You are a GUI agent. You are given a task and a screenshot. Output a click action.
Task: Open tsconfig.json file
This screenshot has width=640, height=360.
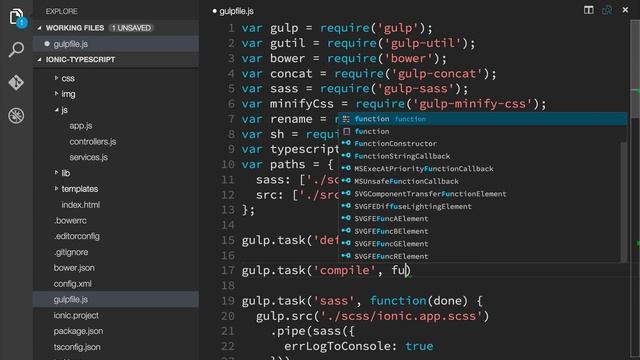click(77, 347)
